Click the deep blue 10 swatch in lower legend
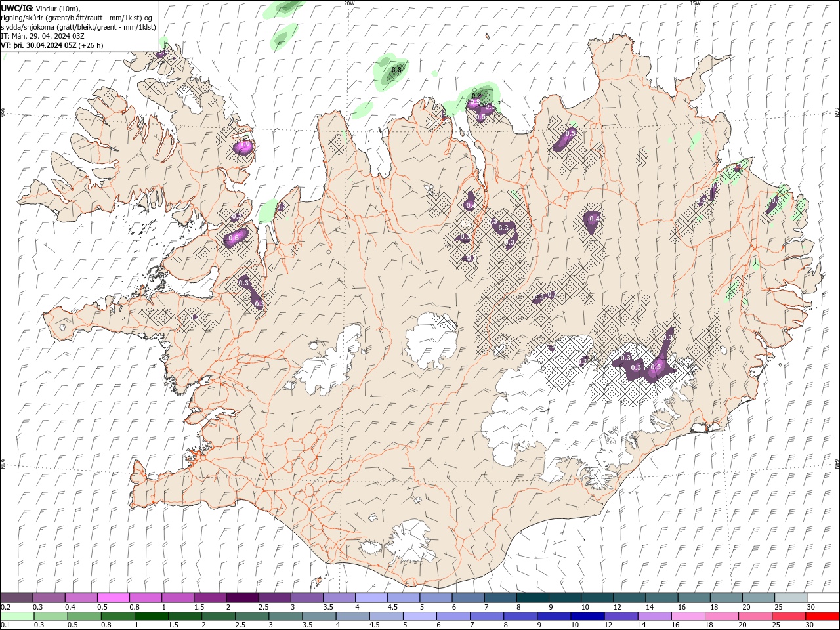This screenshot has width=840, height=630. click(x=587, y=616)
